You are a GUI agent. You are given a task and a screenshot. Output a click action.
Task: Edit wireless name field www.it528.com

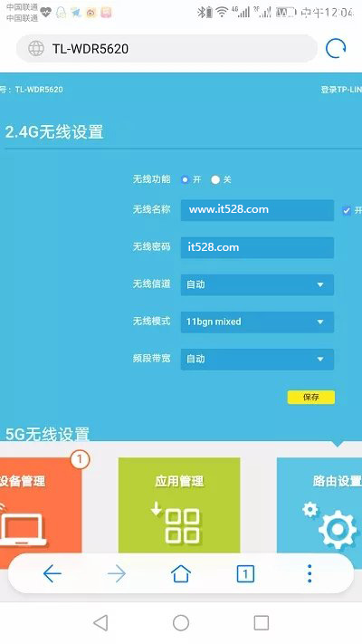click(x=257, y=210)
